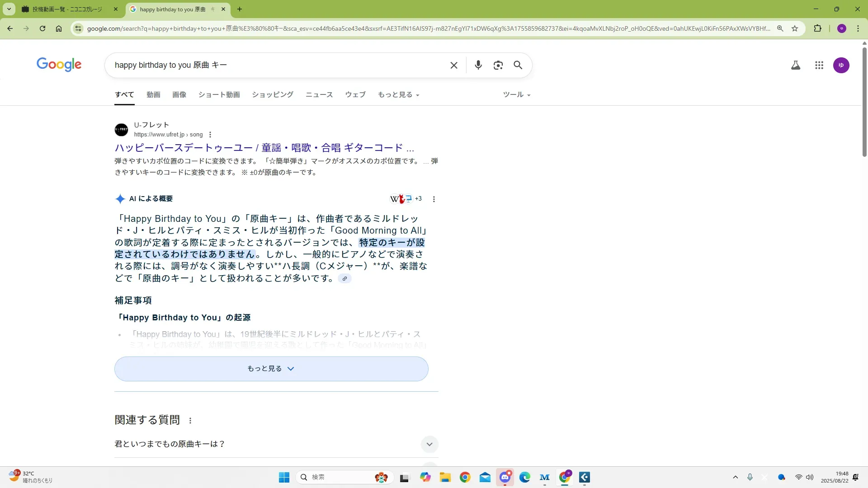The image size is (868, 488).
Task: Open Google Lens image search
Action: (498, 65)
